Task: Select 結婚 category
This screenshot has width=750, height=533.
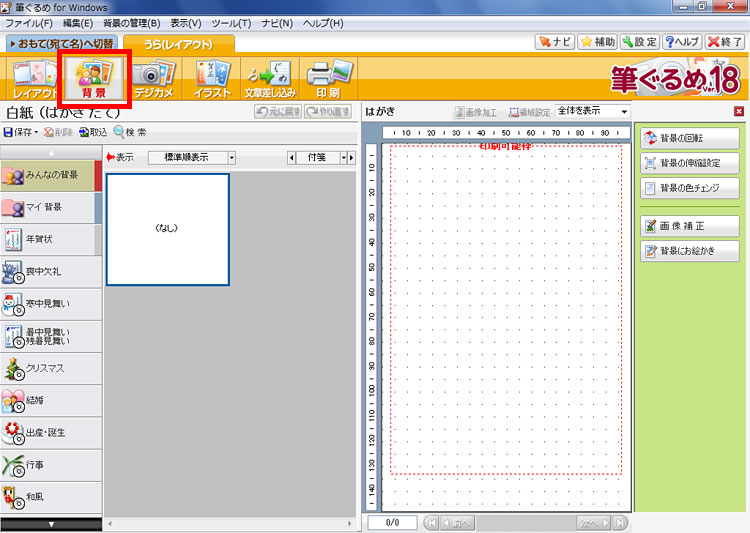Action: click(x=51, y=400)
